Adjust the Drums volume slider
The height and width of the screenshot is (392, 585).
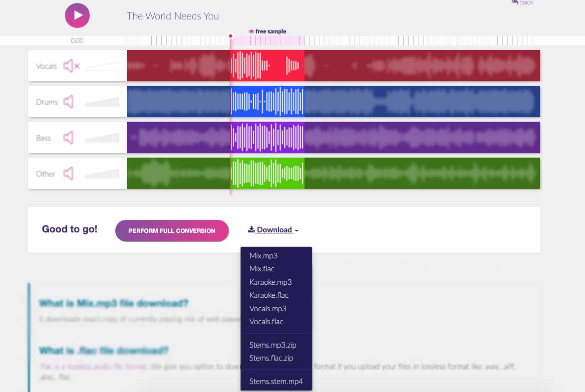pos(102,102)
